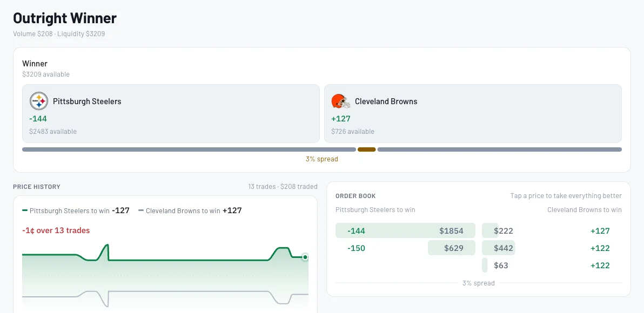Click the left gray Steelers probability bar
The width and height of the screenshot is (644, 313).
[x=189, y=149]
